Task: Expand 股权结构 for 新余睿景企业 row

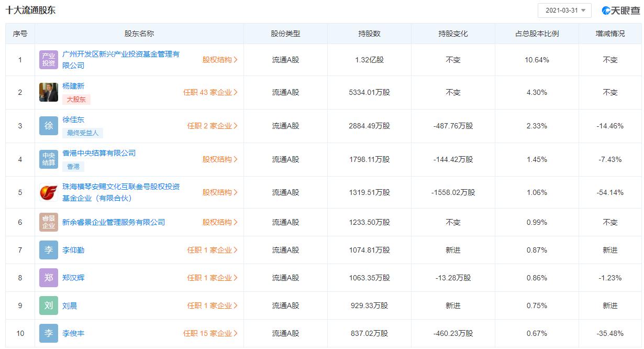Action: tap(220, 222)
